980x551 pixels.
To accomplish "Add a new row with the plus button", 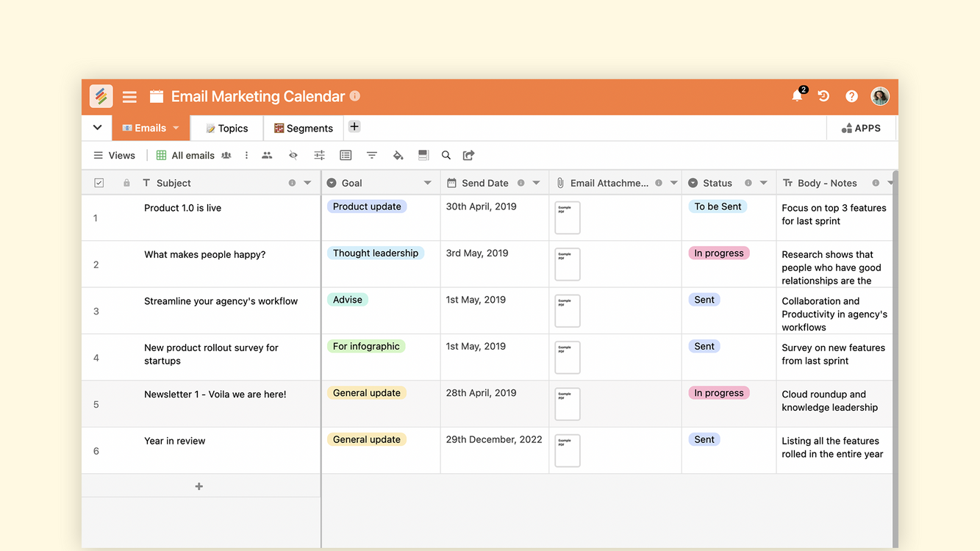I will coord(199,486).
